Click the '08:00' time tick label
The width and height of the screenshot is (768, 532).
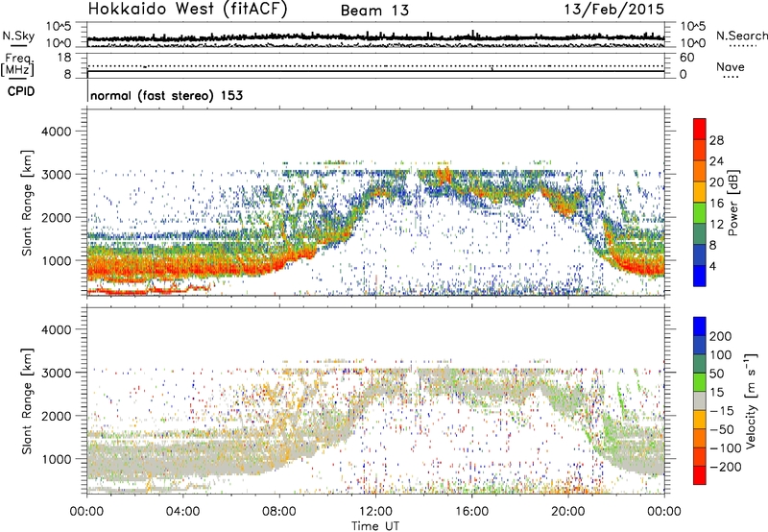point(279,512)
